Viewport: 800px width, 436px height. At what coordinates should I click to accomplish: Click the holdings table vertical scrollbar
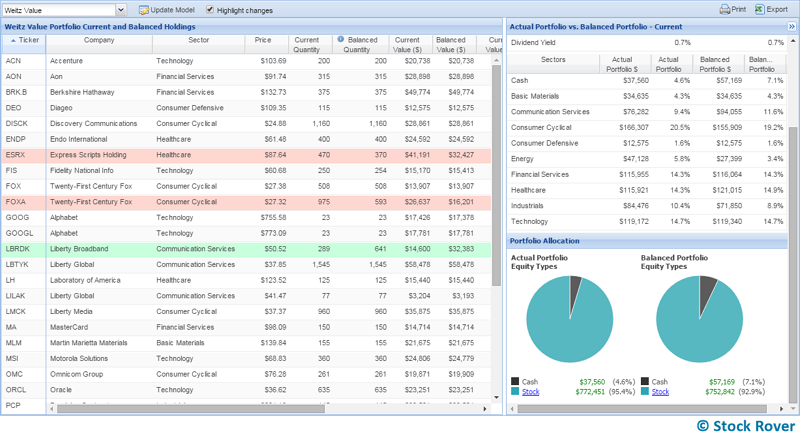coord(497,200)
